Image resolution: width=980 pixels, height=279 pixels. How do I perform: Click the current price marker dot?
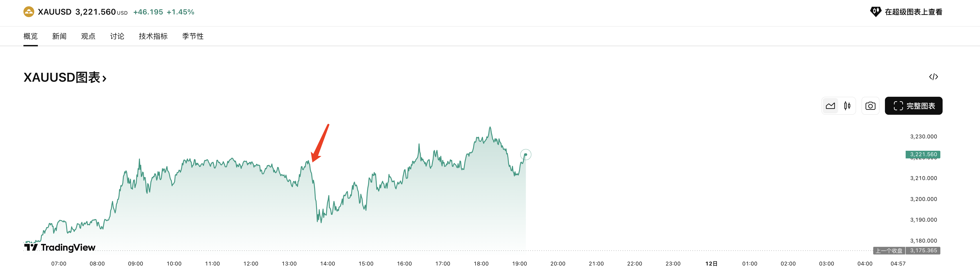pyautogui.click(x=525, y=155)
